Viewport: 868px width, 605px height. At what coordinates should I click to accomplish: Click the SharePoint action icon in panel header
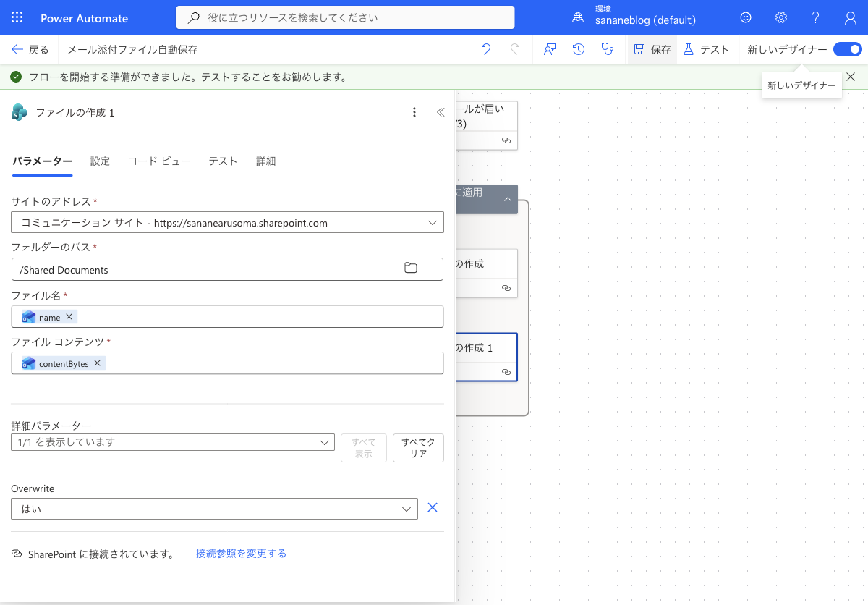click(x=20, y=112)
